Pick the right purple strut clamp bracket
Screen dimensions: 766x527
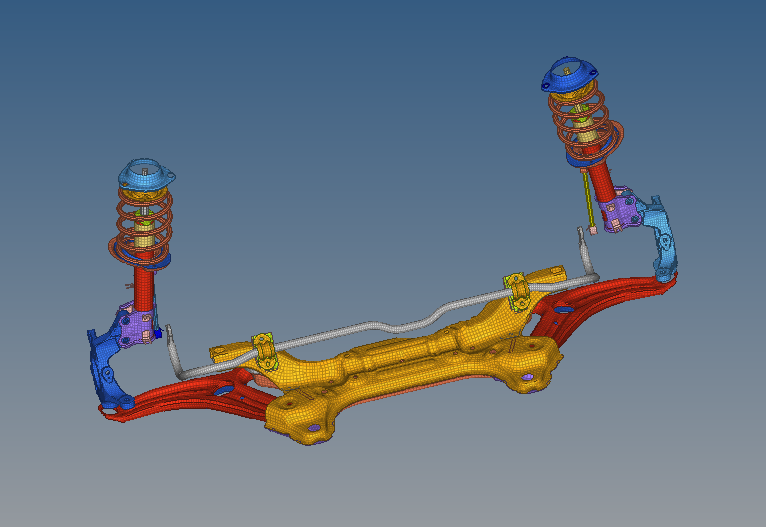click(x=620, y=209)
